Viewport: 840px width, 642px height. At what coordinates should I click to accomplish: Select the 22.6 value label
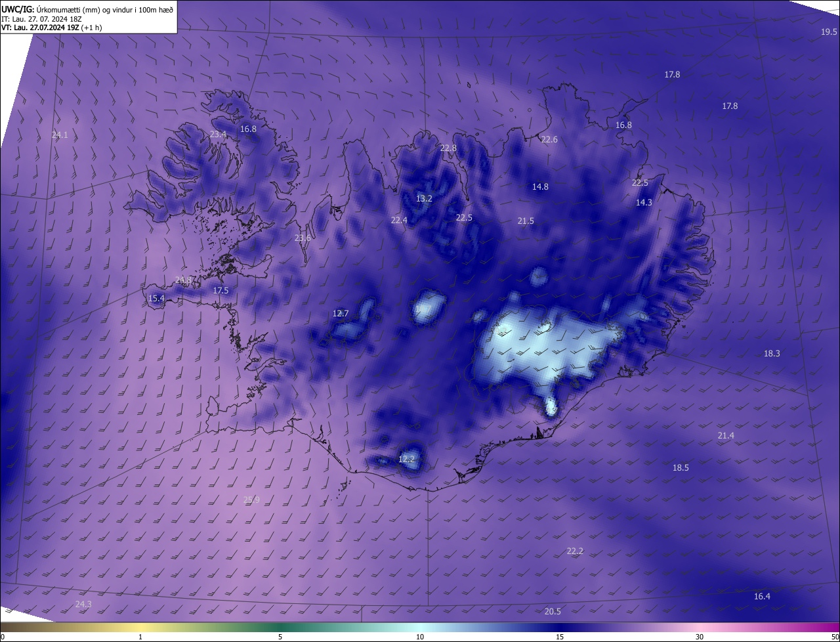click(549, 140)
